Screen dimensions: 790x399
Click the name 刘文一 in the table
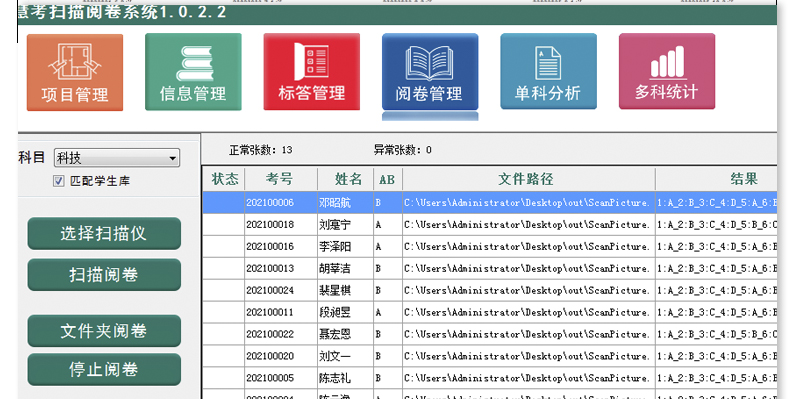pos(335,356)
